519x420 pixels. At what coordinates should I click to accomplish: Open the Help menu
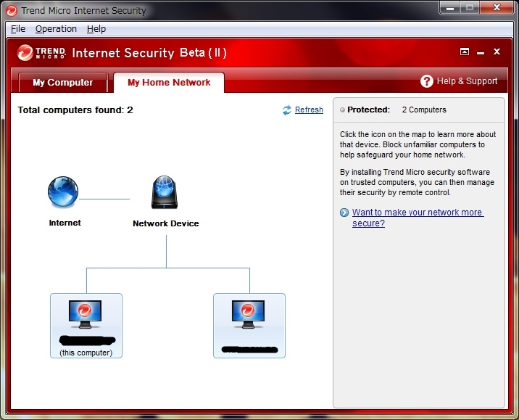(x=96, y=29)
